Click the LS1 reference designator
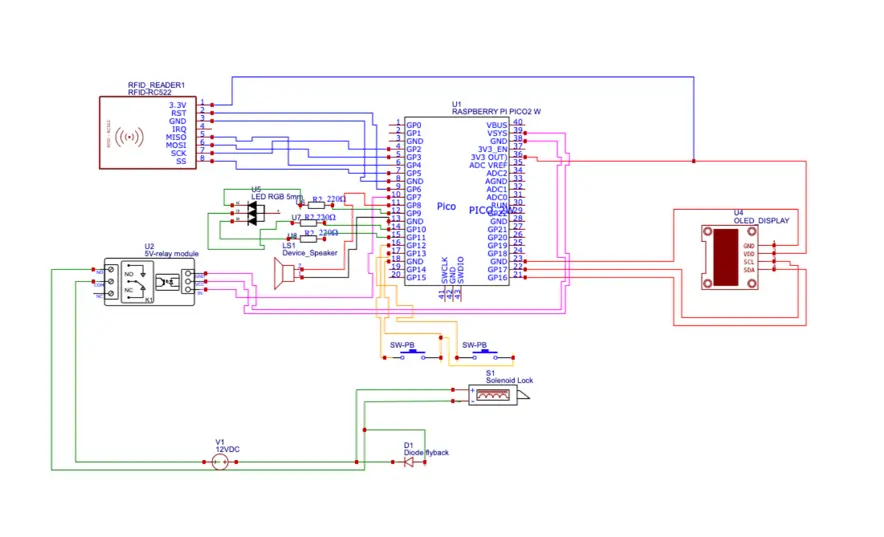The width and height of the screenshot is (884, 537). [x=289, y=246]
